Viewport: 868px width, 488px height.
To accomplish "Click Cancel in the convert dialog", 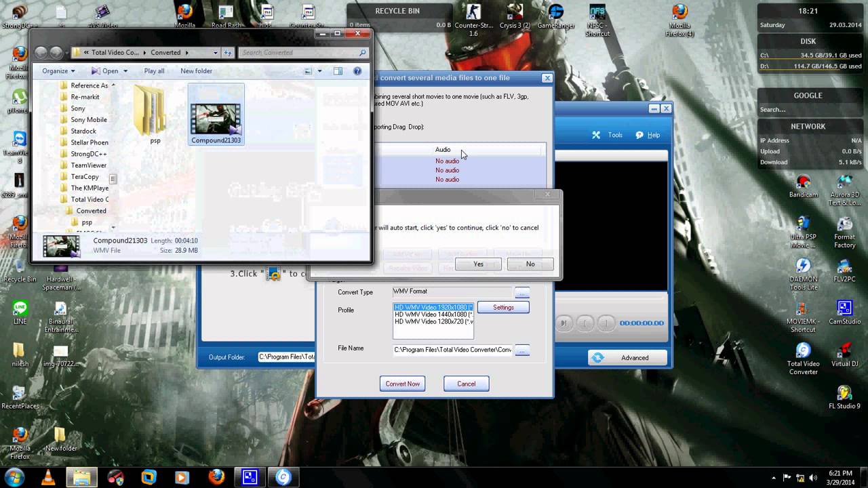I will [466, 384].
